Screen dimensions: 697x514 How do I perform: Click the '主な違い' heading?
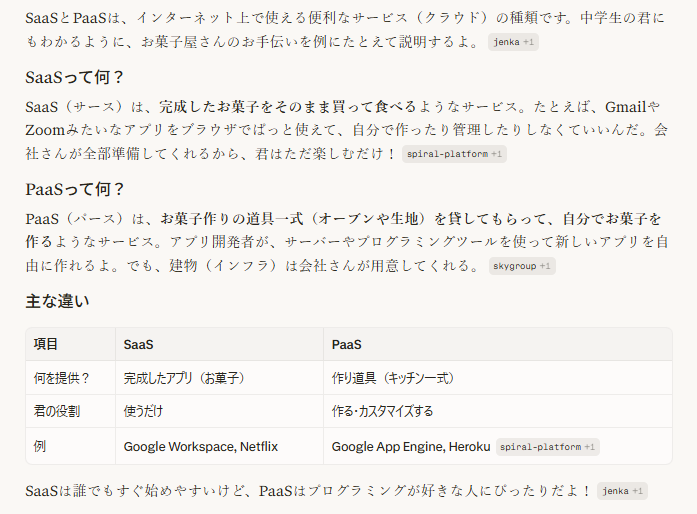pos(57,301)
